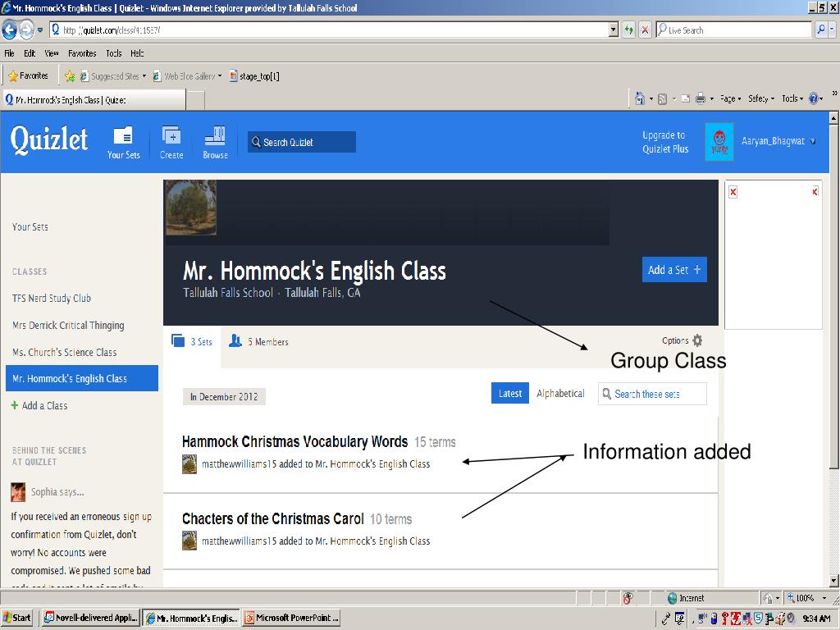Click the Search Quizlet field
The width and height of the screenshot is (840, 630).
tap(302, 142)
